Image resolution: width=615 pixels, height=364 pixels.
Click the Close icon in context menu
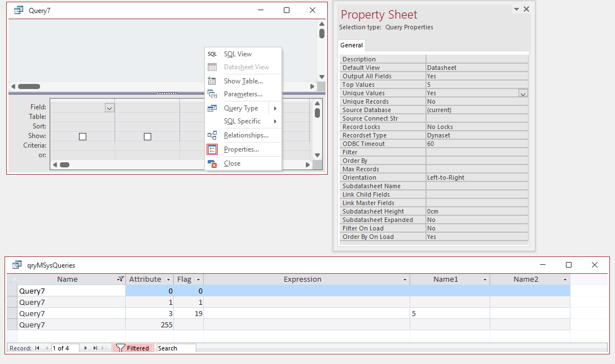point(212,163)
